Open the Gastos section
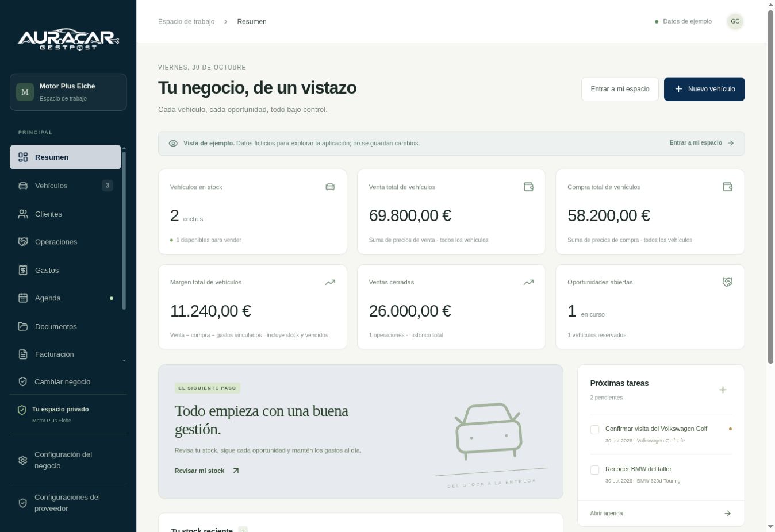 (66, 270)
